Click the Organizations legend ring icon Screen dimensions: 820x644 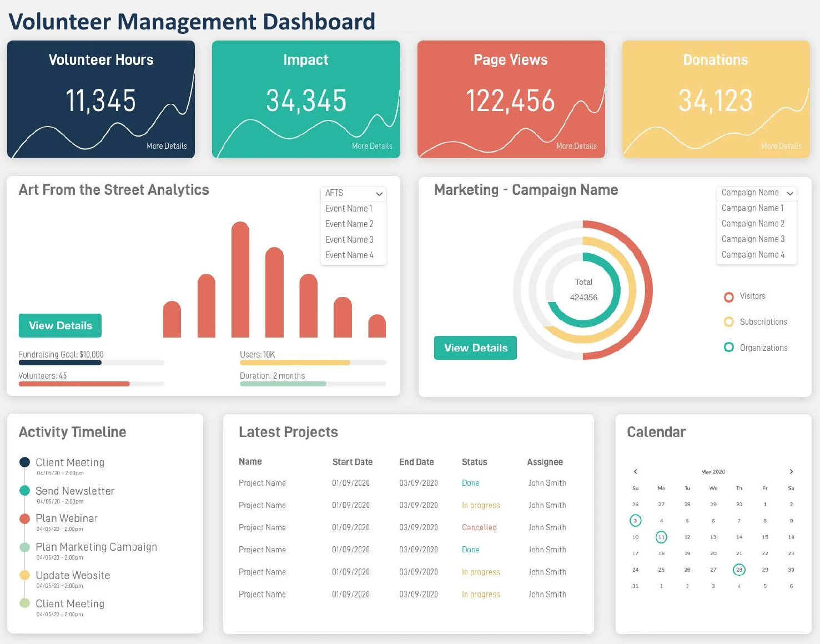click(x=729, y=347)
